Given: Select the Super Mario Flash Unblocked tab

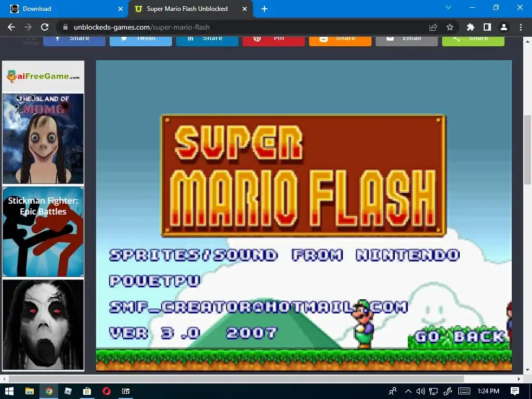Looking at the screenshot, I should pyautogui.click(x=190, y=9).
